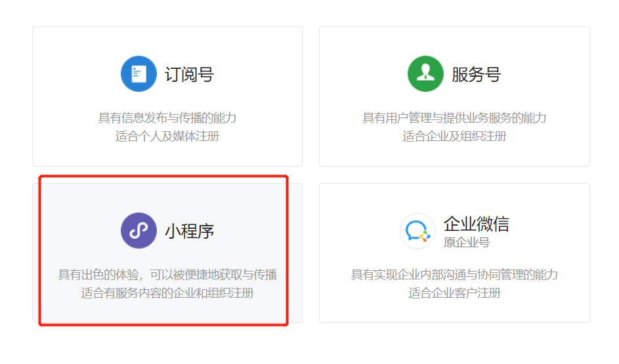619x364 pixels.
Task: Select the 服务号 title text
Action: pos(476,74)
